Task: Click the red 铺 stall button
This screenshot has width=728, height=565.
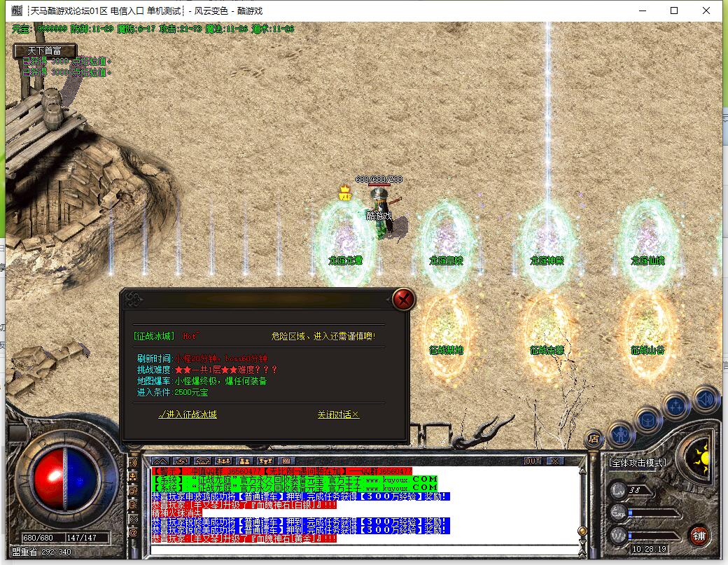Action: click(699, 536)
